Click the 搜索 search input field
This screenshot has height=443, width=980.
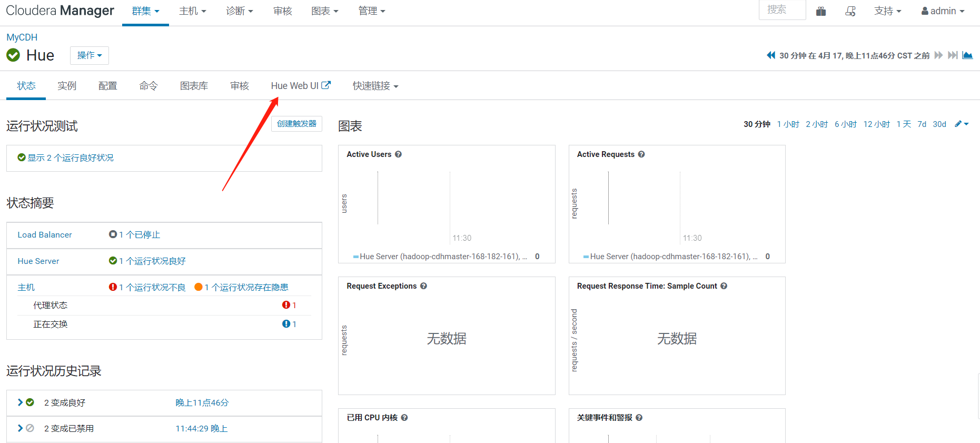[x=782, y=10]
